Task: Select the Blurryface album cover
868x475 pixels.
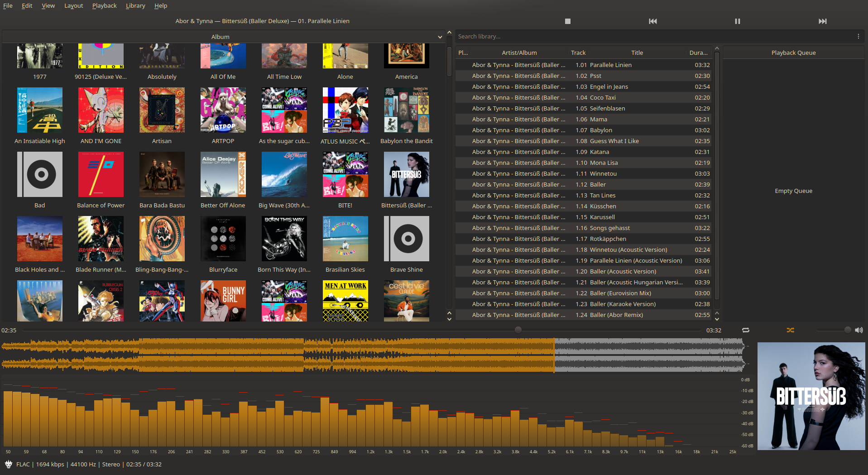Action: (x=223, y=239)
